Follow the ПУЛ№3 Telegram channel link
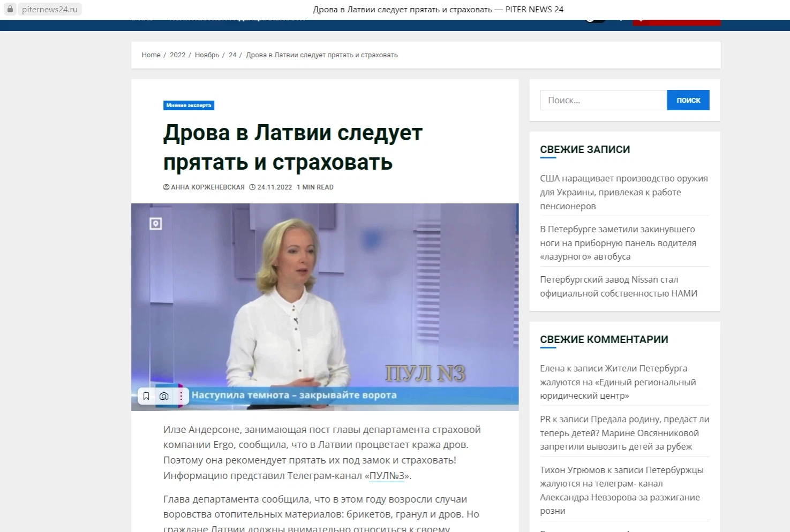The image size is (790, 532). click(x=387, y=476)
